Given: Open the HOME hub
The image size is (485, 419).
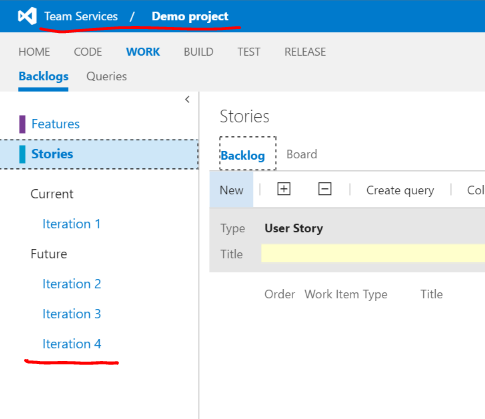Looking at the screenshot, I should click(34, 52).
